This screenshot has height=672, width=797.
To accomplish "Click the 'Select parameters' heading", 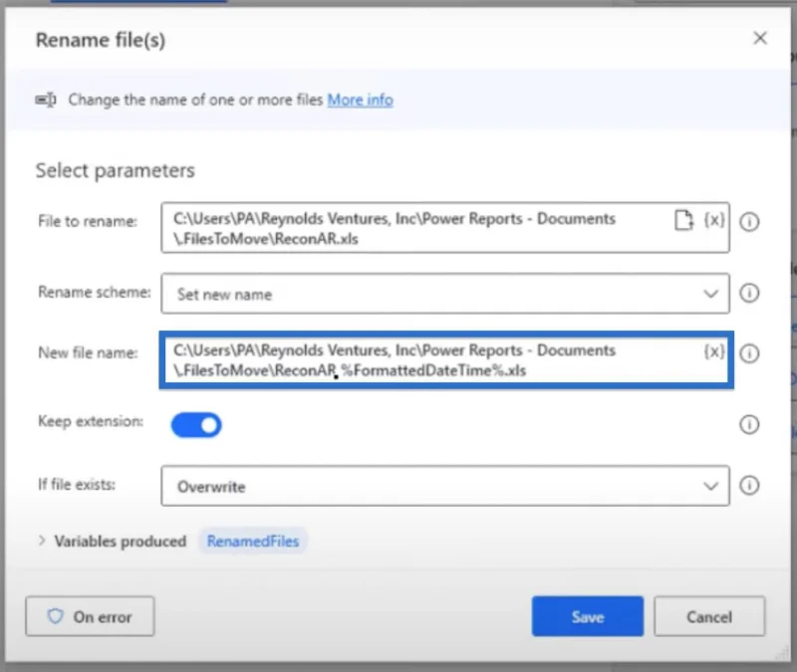I will (x=115, y=170).
